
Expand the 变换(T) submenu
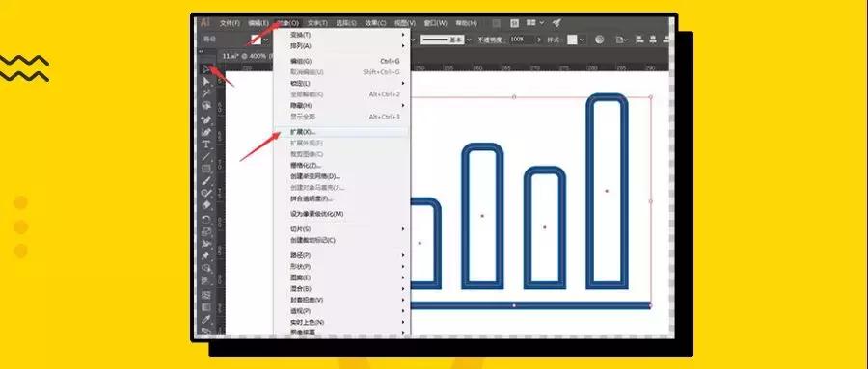(341, 35)
